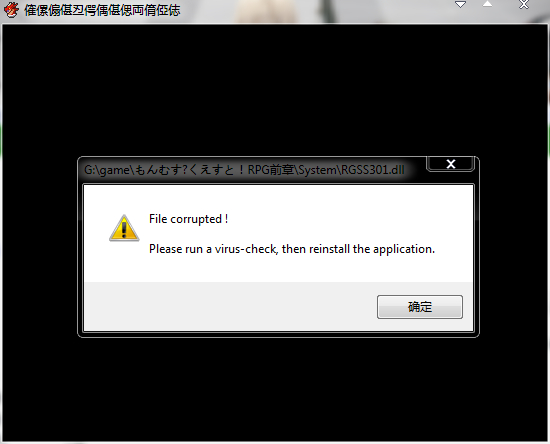Maximize the game window with up-triangle icon
The image size is (550, 444).
click(487, 4)
